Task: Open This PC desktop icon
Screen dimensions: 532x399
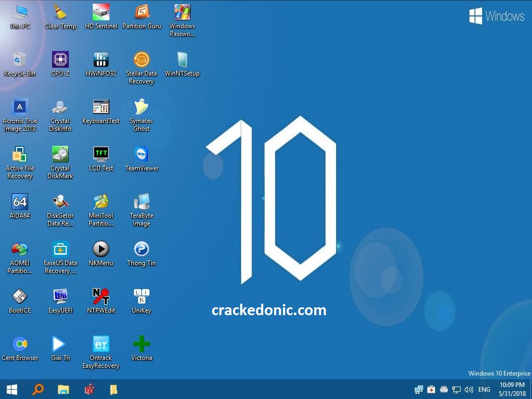Action: pyautogui.click(x=20, y=17)
